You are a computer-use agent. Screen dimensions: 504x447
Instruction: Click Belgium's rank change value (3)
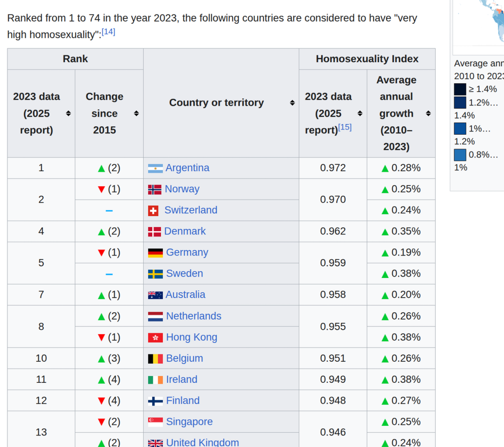pyautogui.click(x=114, y=358)
